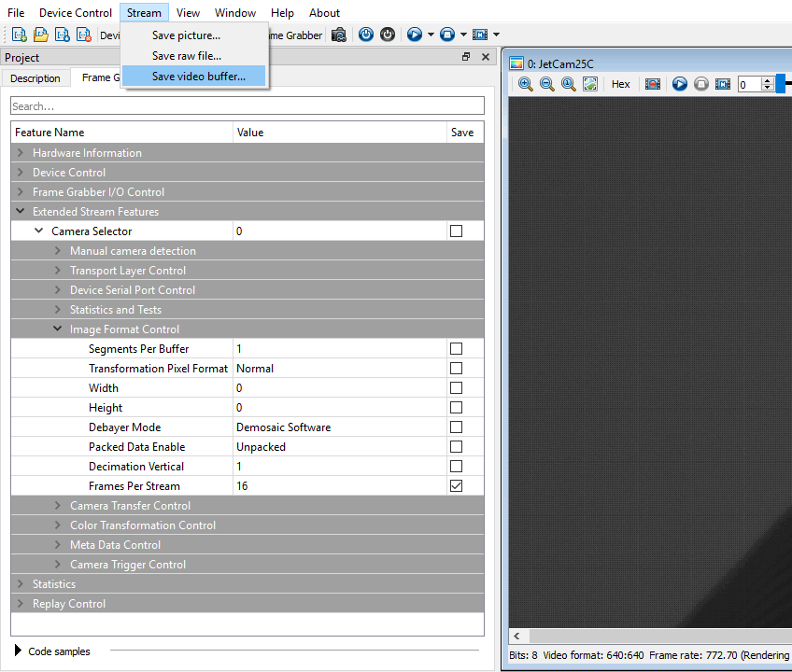
Task: Start acquisition with main toolbar play icon
Action: (414, 35)
